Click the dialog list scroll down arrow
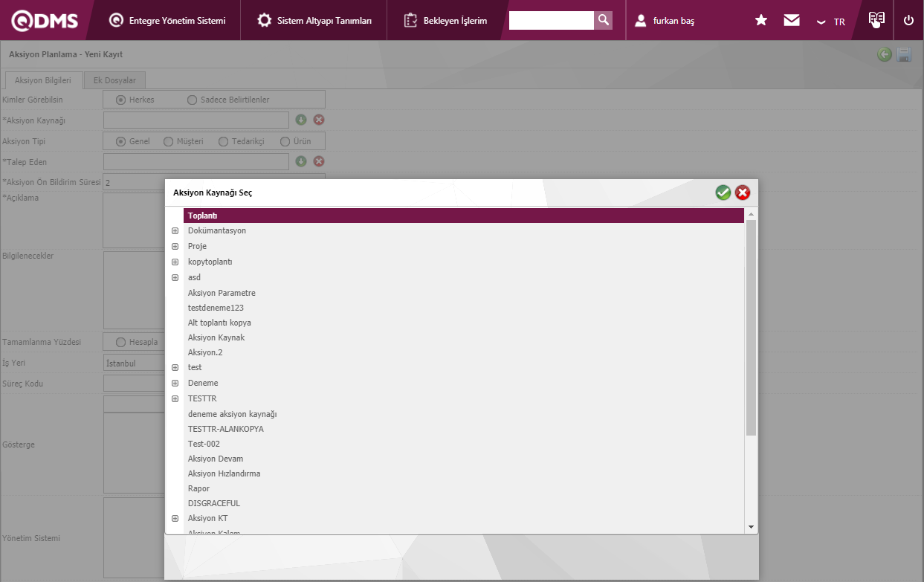924x582 pixels. (751, 527)
